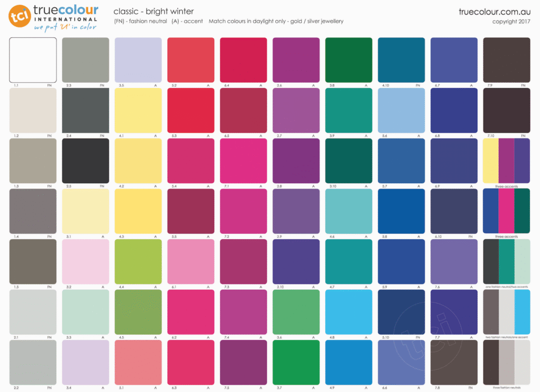Select the dark brown swatch 7.9
540x392 pixels.
pos(507,60)
